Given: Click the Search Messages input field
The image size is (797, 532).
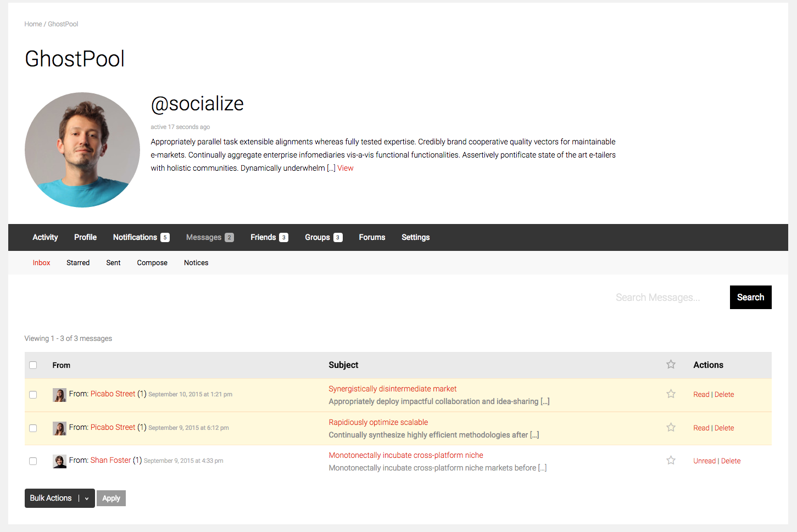Looking at the screenshot, I should (x=657, y=298).
